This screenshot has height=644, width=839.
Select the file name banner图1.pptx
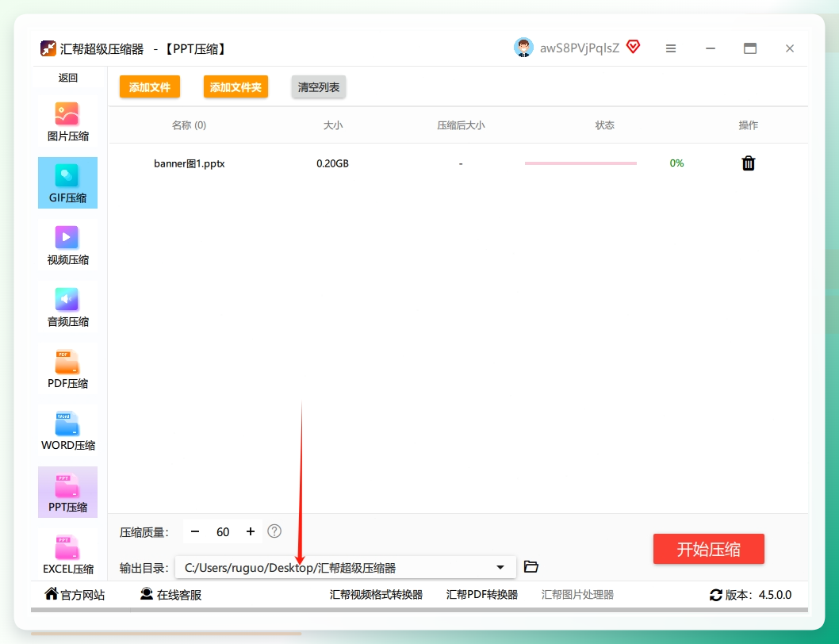190,163
